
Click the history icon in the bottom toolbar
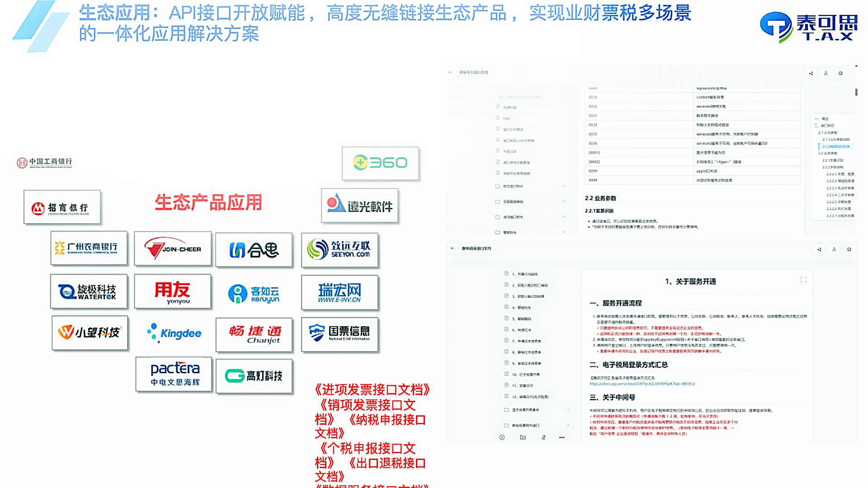502,437
